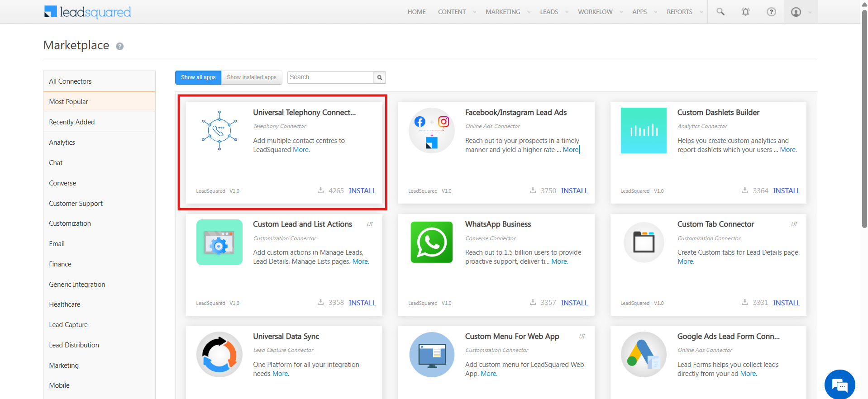Click the Custom Lead and List Actions icon
The image size is (868, 399).
point(219,242)
